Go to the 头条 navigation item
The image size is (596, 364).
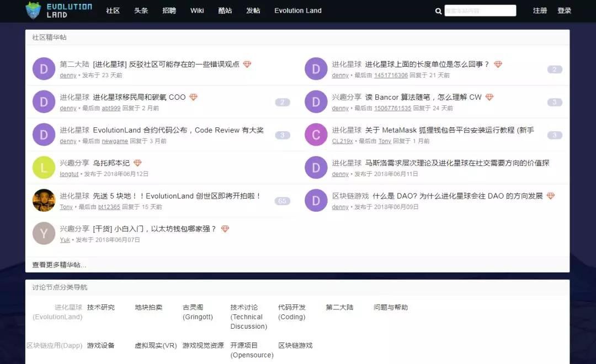point(141,10)
